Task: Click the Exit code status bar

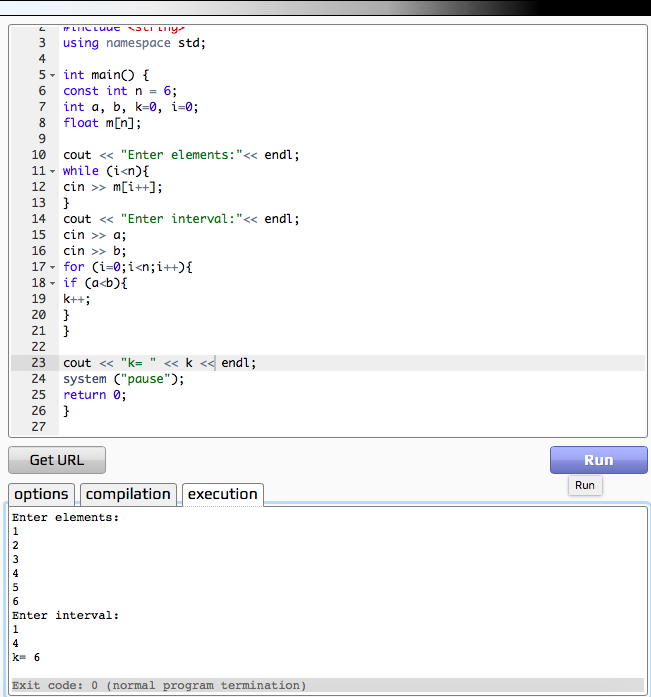Action: click(160, 685)
